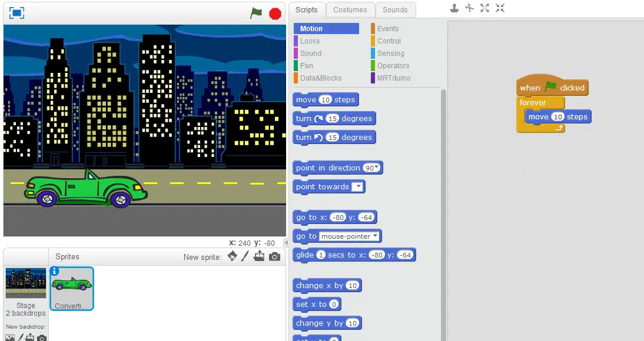644x341 pixels.
Task: Select the Shrink sprite tool
Action: (500, 8)
